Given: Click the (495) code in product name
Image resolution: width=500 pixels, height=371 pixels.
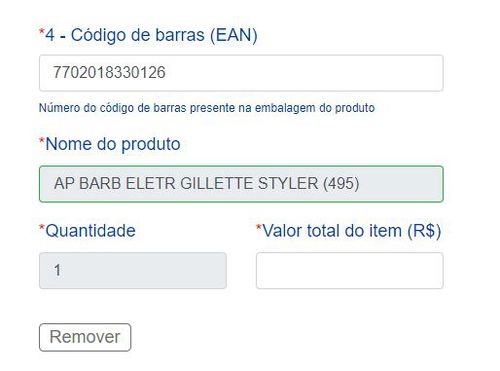Looking at the screenshot, I should 341,184.
